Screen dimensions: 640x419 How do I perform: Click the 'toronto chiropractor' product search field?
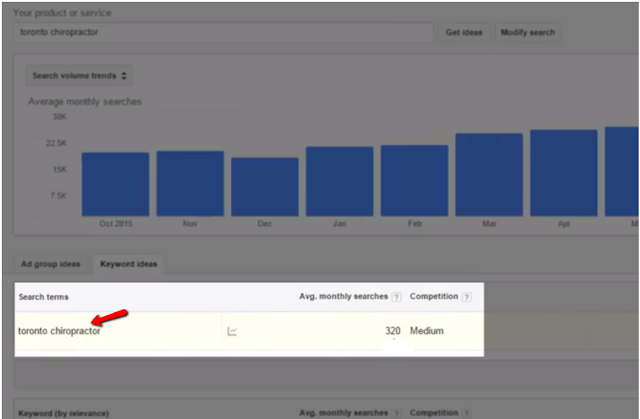223,32
